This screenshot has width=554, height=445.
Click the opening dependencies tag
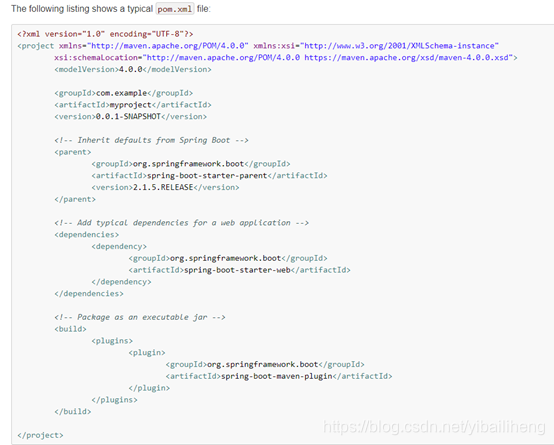click(87, 235)
